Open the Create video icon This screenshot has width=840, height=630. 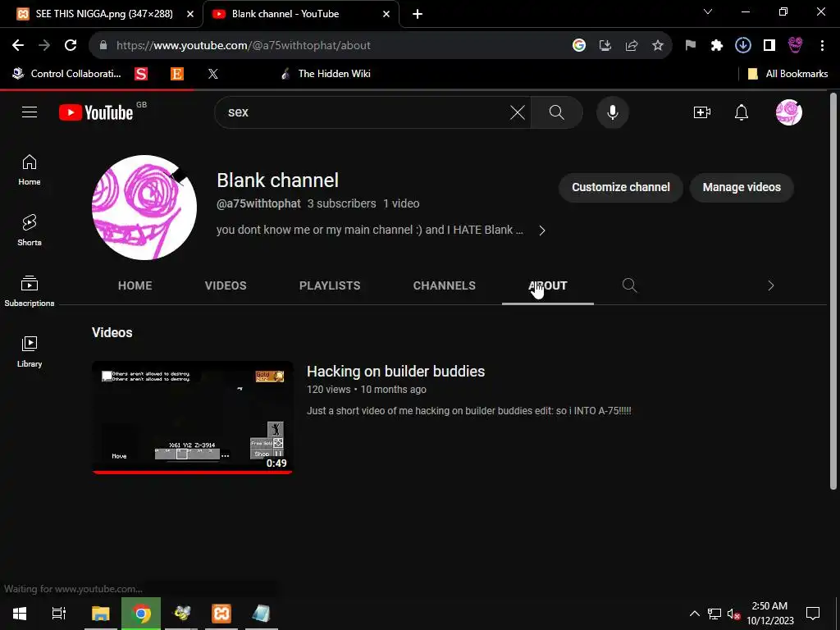702,112
